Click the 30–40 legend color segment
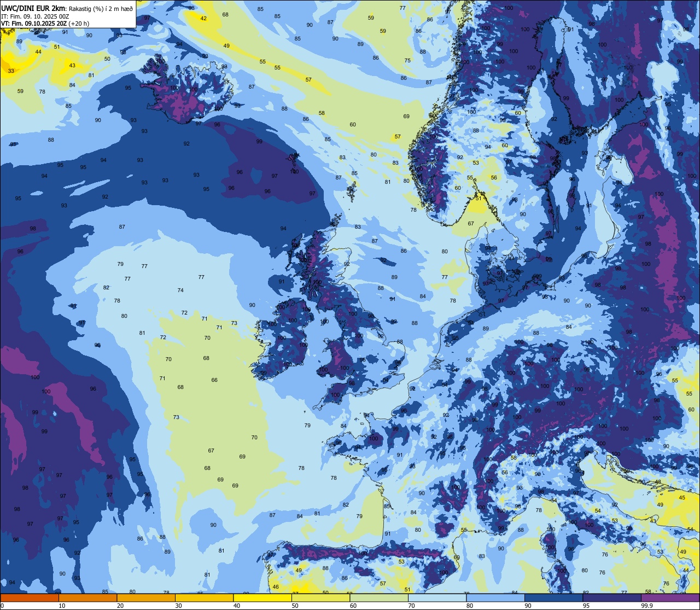The width and height of the screenshot is (700, 610). pos(204,597)
